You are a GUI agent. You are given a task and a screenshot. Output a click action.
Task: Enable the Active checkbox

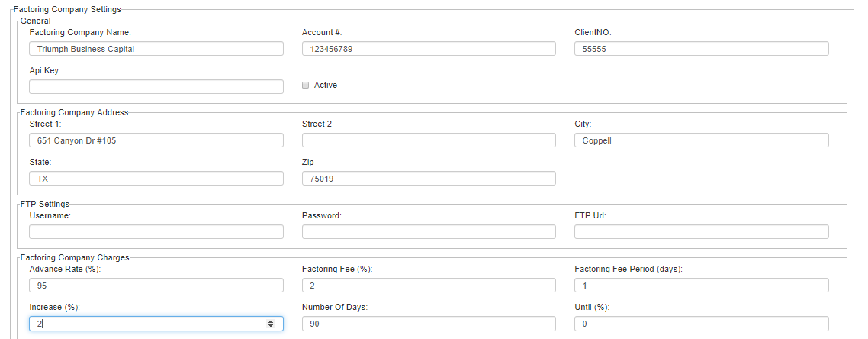tap(305, 86)
